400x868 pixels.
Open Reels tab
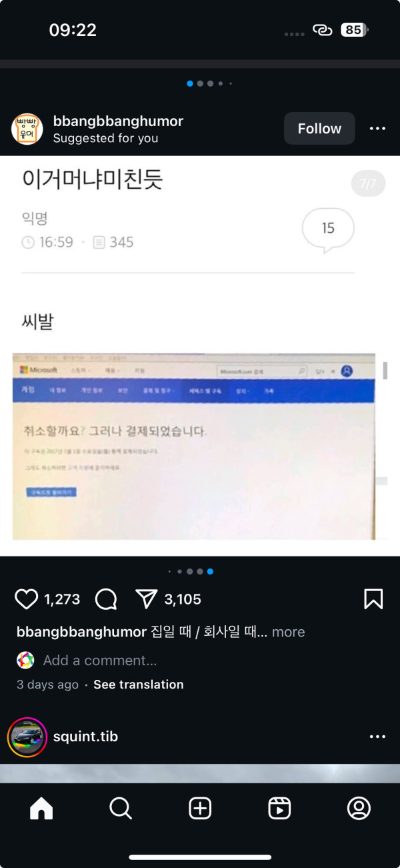279,809
